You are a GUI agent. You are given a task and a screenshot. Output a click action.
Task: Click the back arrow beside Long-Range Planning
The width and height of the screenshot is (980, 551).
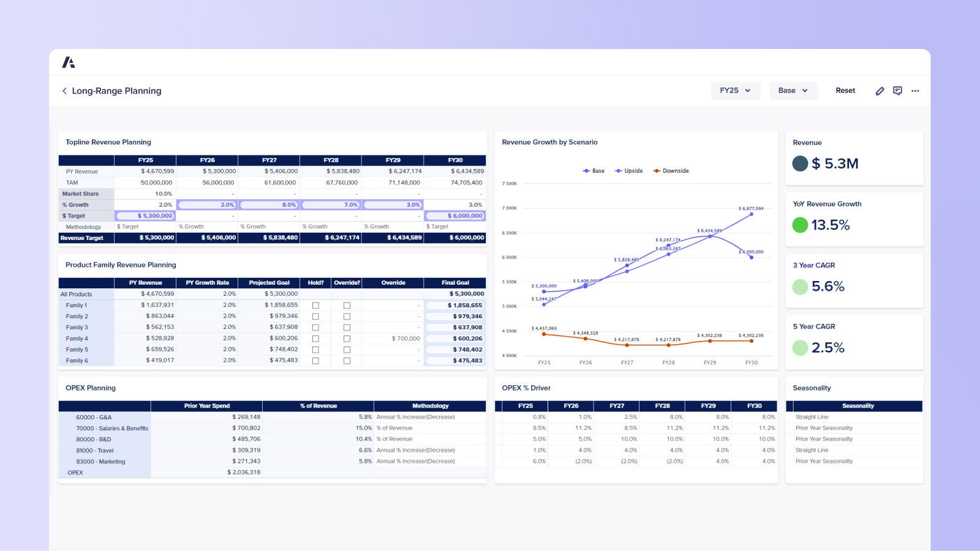65,91
